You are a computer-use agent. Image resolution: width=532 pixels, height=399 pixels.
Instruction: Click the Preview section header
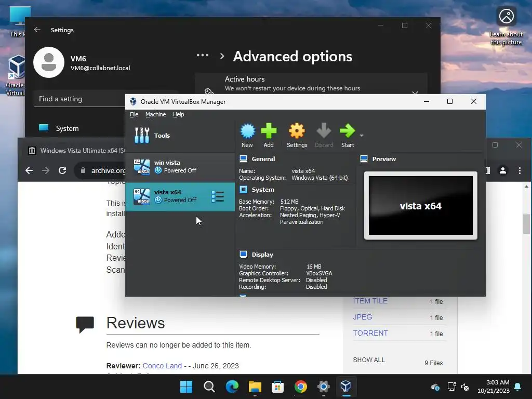[x=384, y=159]
